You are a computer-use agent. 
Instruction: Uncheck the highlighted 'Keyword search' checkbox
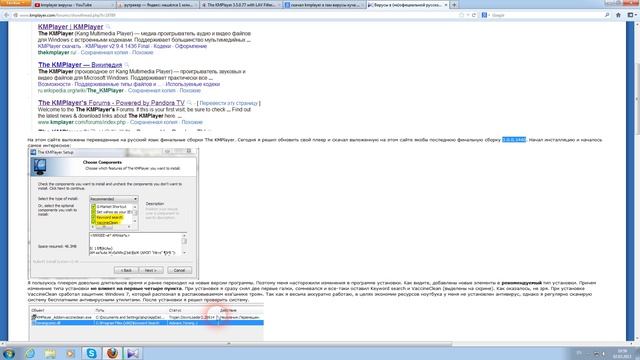93,218
